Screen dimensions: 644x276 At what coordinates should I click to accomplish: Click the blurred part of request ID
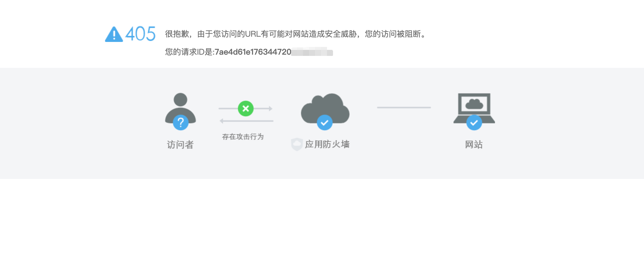(312, 52)
